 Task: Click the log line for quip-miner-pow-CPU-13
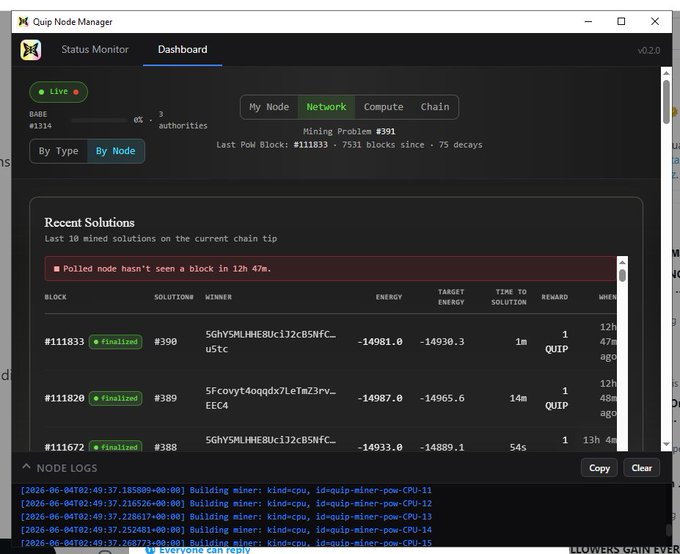[x=226, y=516]
